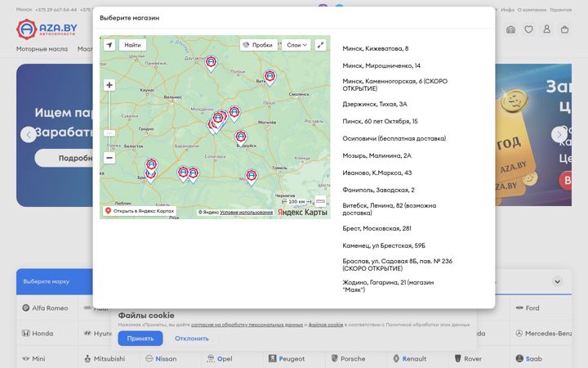Go to previous banner slide arrow
Screen dimensions: 588x368
29,134
